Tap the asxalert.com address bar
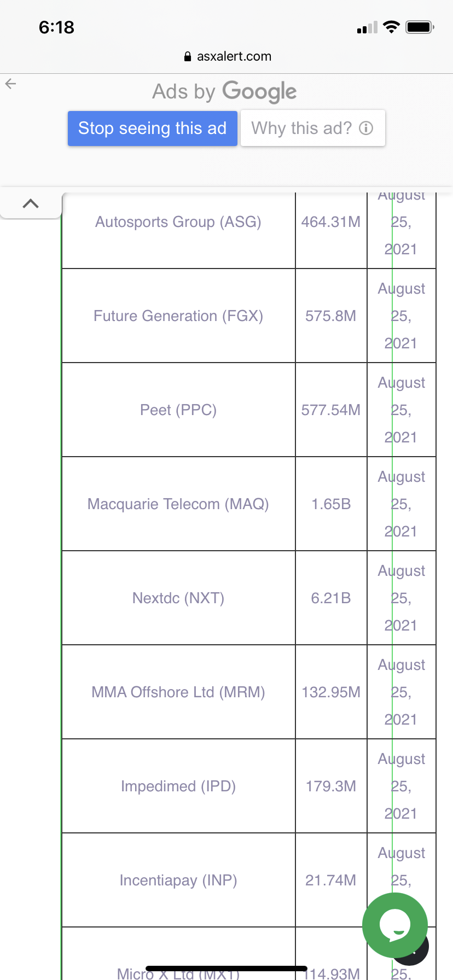This screenshot has height=980, width=453. tap(226, 56)
